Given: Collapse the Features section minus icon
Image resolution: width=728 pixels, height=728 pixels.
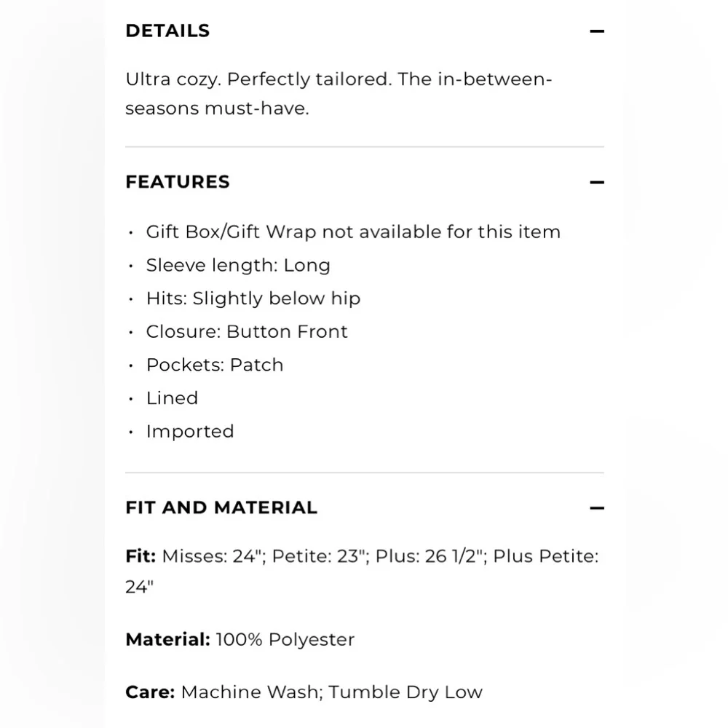Looking at the screenshot, I should tap(597, 182).
